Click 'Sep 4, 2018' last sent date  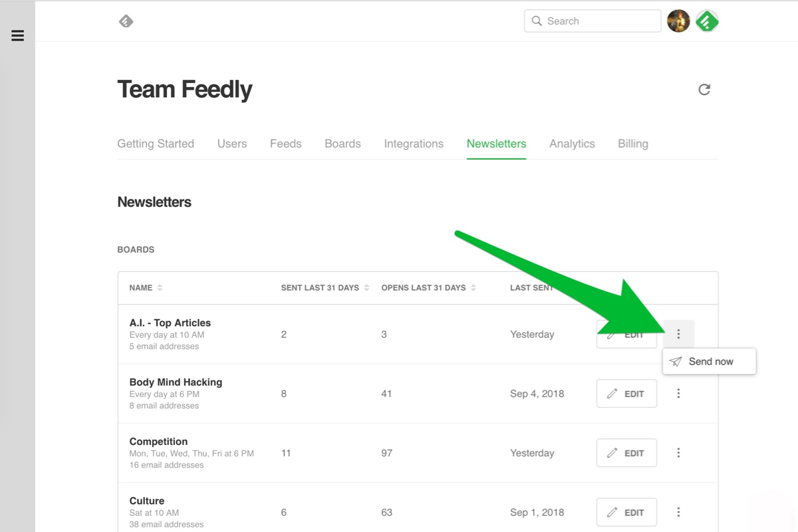coord(537,394)
